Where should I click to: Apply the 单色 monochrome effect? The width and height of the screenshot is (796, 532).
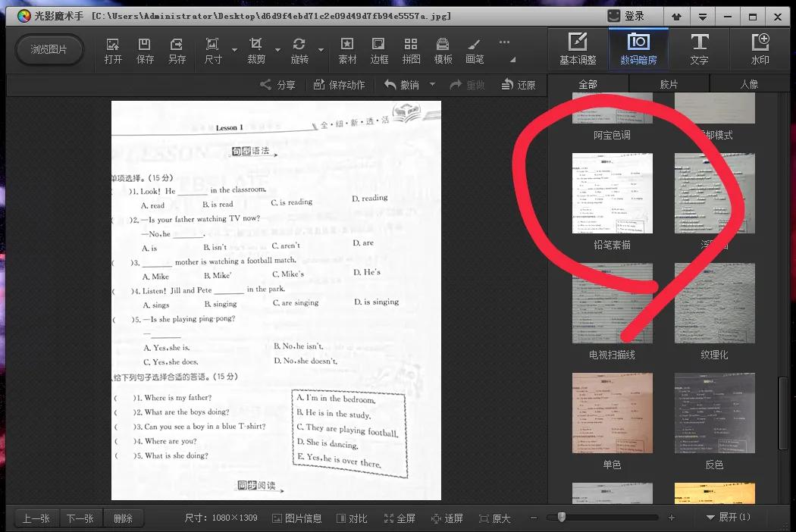[x=613, y=413]
